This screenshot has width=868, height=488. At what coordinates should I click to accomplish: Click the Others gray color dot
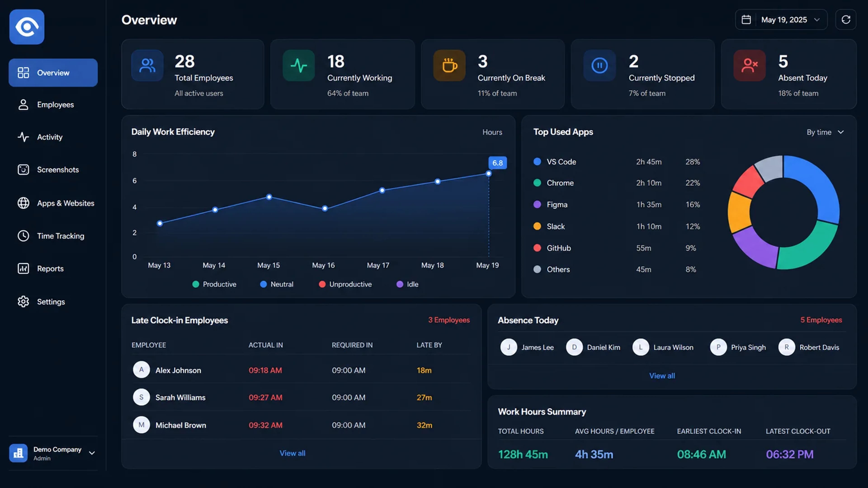click(538, 269)
